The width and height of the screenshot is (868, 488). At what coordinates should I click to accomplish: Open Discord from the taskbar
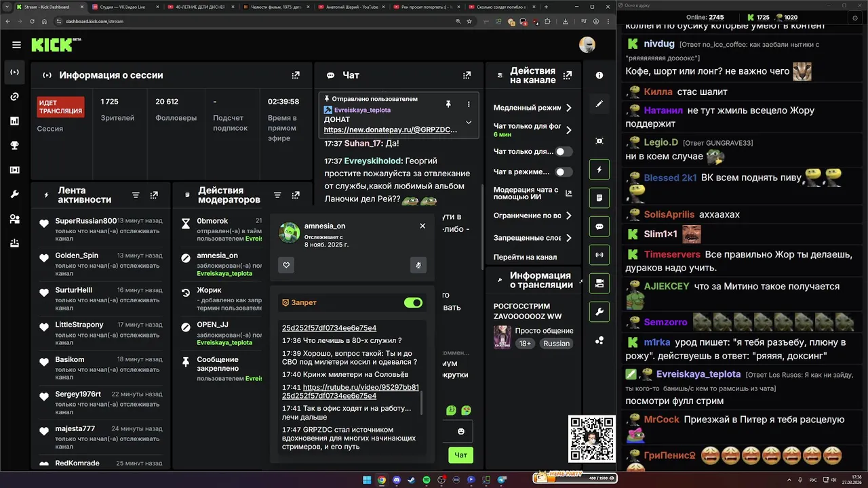coord(397,480)
